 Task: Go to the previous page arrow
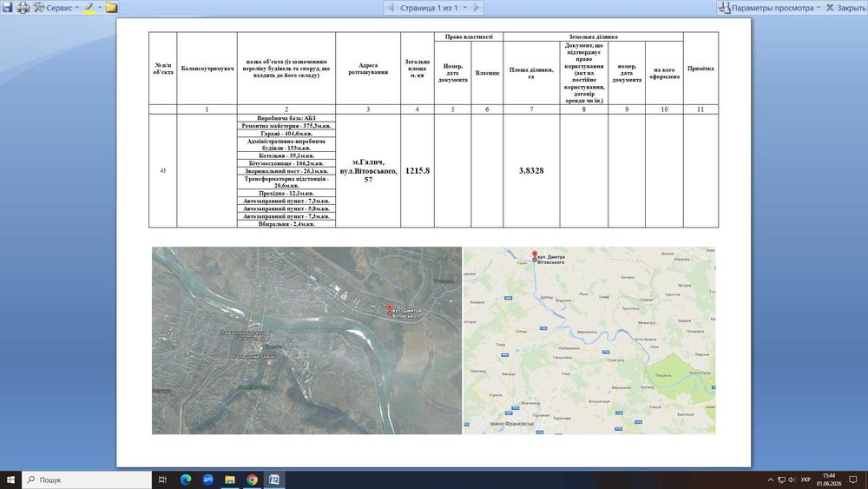(x=391, y=8)
